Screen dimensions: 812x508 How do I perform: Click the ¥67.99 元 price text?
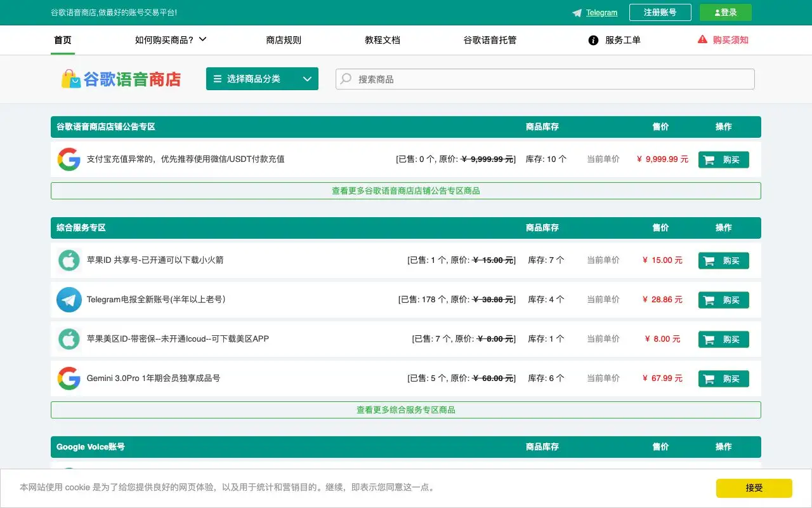pyautogui.click(x=662, y=378)
